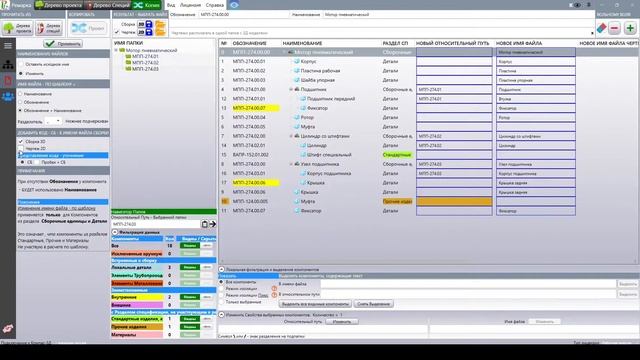This screenshot has width=640, height=360.
Task: Click the yellow Внутренние filter label
Action: (x=137, y=297)
